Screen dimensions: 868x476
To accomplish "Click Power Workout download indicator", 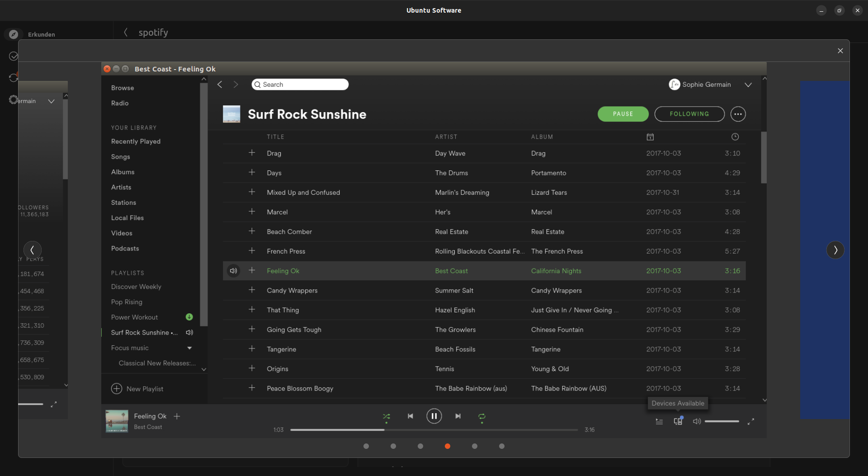I will tap(189, 317).
